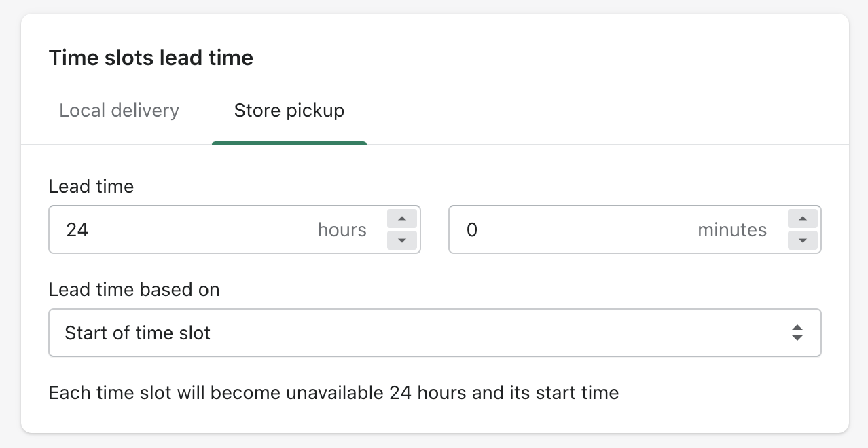The width and height of the screenshot is (868, 448).
Task: Select the 0 value in the minutes box
Action: 472,229
